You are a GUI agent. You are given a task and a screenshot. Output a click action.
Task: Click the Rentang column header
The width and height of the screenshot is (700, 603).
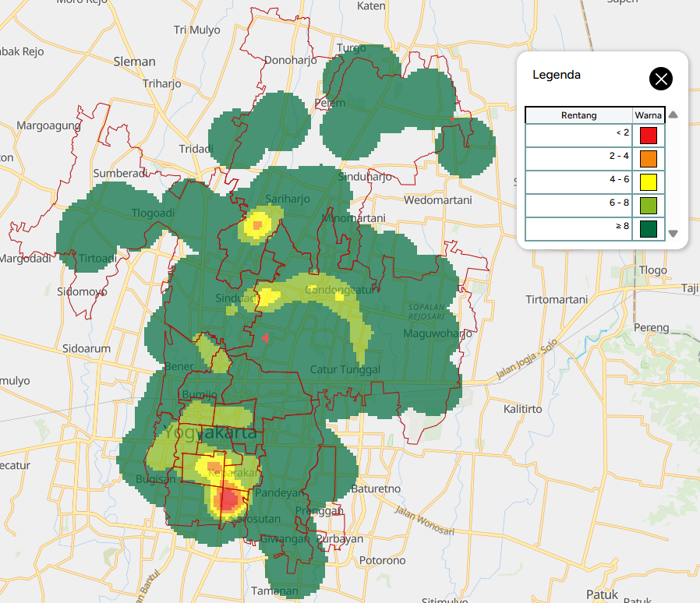pyautogui.click(x=578, y=115)
